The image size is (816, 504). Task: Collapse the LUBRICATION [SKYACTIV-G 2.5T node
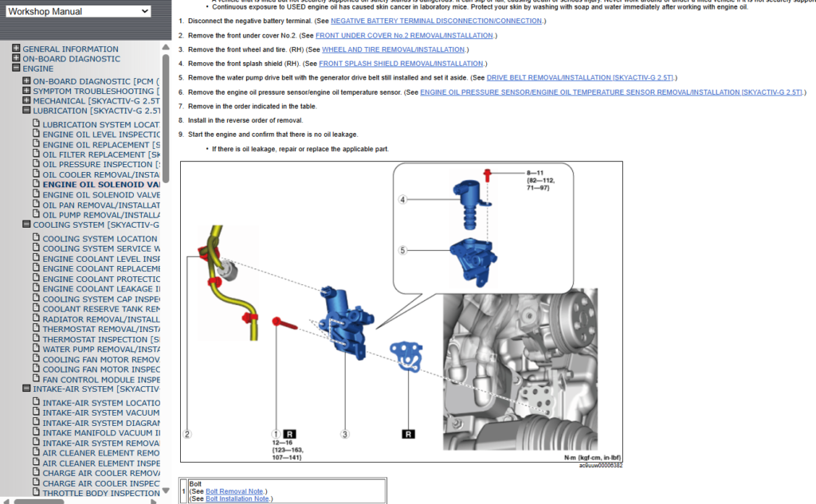pyautogui.click(x=26, y=110)
